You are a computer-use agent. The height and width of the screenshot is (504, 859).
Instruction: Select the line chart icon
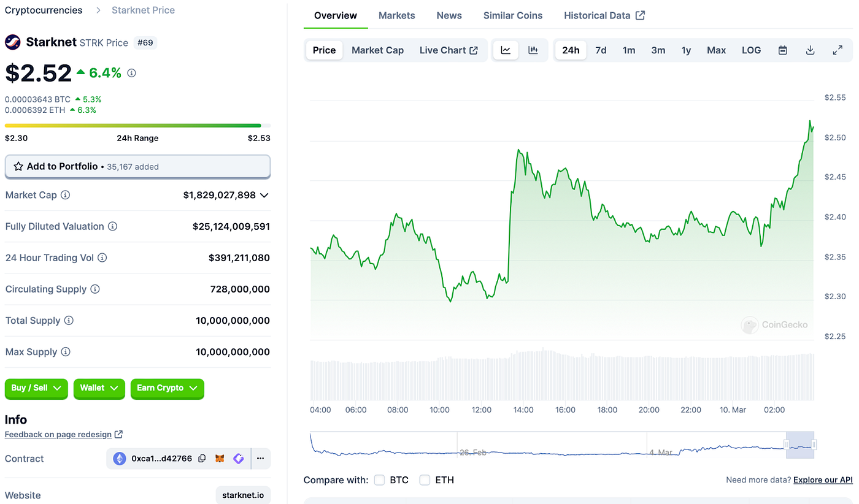506,50
